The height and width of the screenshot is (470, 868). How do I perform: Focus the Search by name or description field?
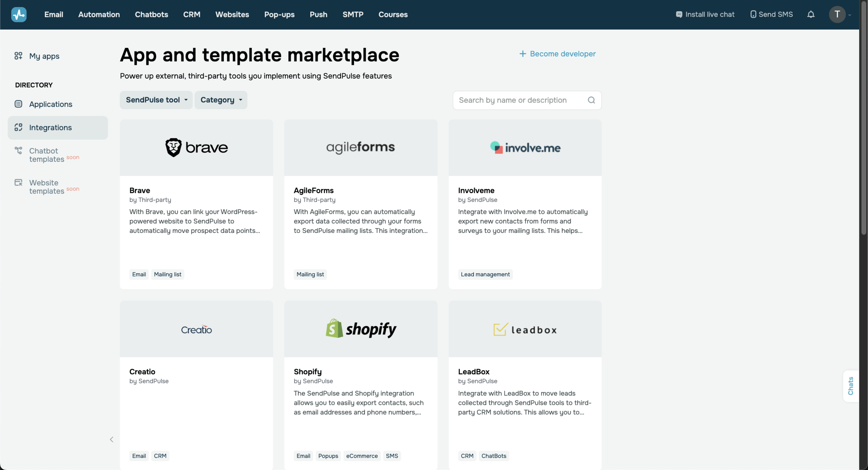[527, 100]
